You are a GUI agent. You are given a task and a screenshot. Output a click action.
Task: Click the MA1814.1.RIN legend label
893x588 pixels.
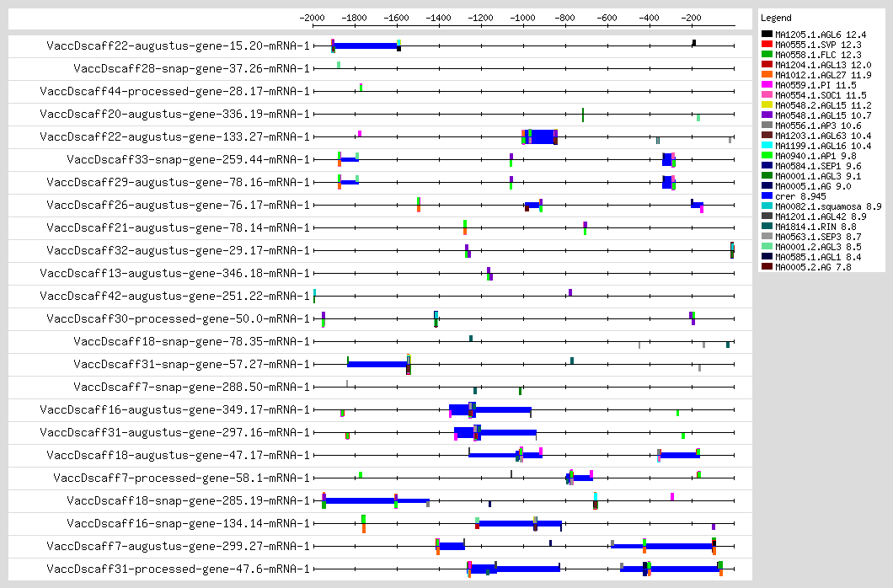click(811, 227)
